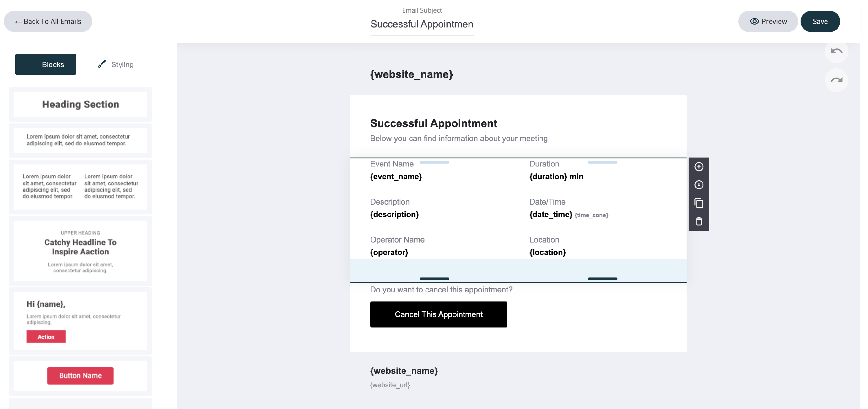868x409 pixels.
Task: Add the Button Name block
Action: 80,375
